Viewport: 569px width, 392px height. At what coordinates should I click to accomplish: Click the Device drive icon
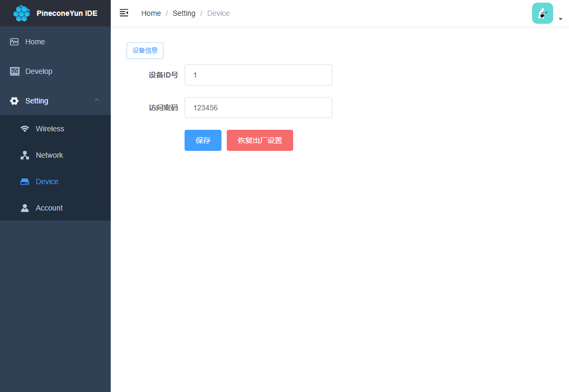click(25, 181)
